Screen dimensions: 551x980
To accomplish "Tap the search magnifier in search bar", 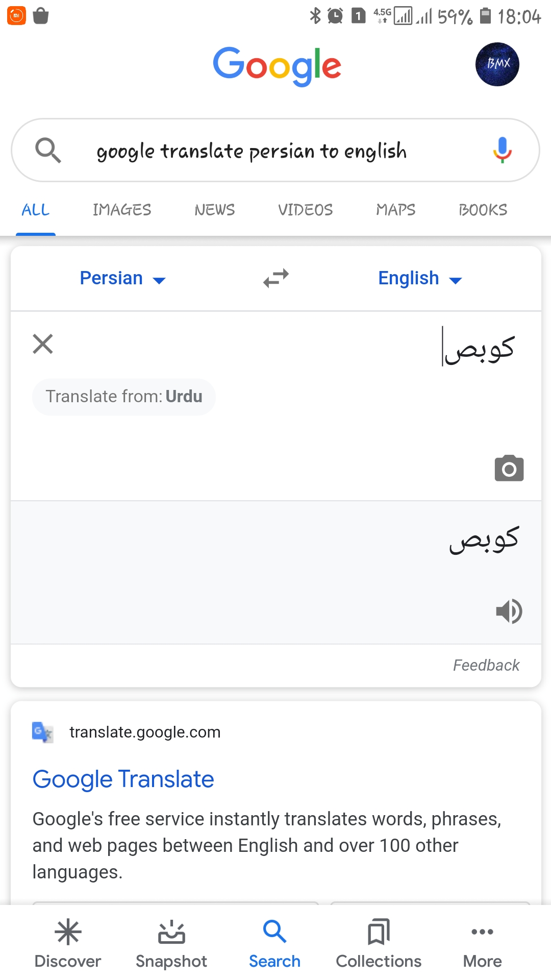I will click(x=48, y=150).
